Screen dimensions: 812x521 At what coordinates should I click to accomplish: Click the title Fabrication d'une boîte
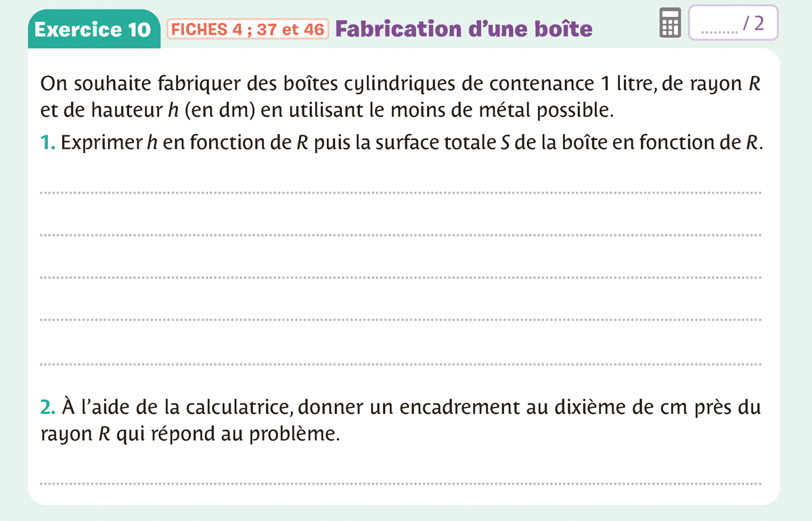click(x=464, y=29)
